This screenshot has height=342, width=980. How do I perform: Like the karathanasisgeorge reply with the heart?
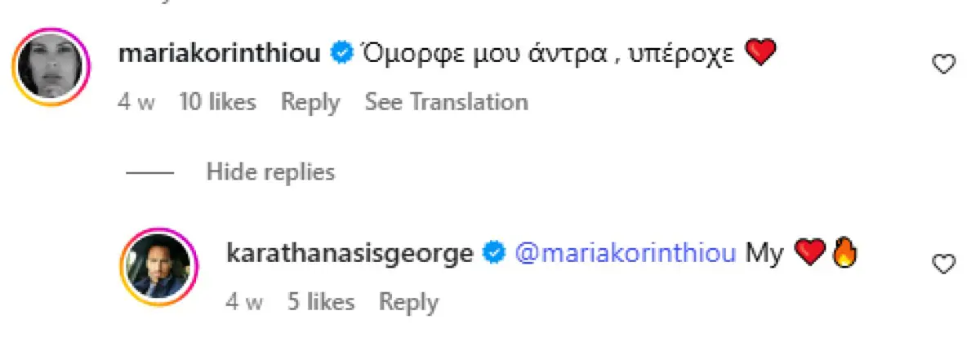[944, 264]
